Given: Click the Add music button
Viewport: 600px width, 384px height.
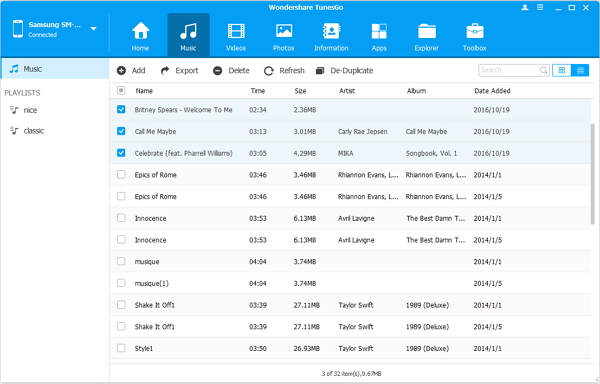Looking at the screenshot, I should (x=131, y=70).
